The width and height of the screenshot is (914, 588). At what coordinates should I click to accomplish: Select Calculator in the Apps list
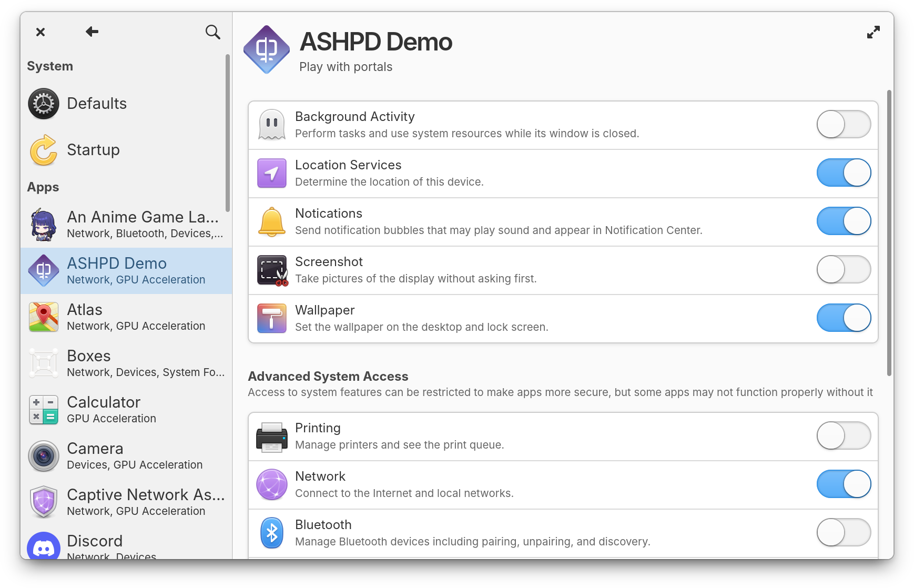(x=126, y=410)
